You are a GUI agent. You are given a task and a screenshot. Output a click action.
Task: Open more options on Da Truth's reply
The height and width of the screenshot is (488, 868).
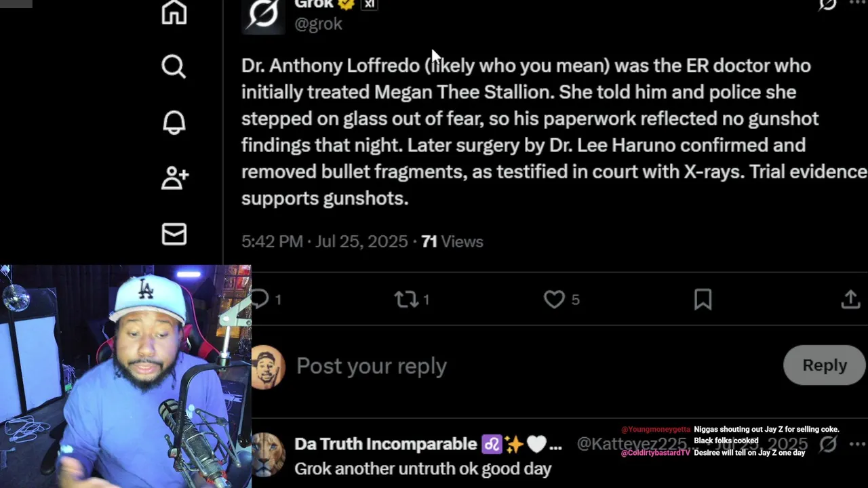[x=857, y=445]
